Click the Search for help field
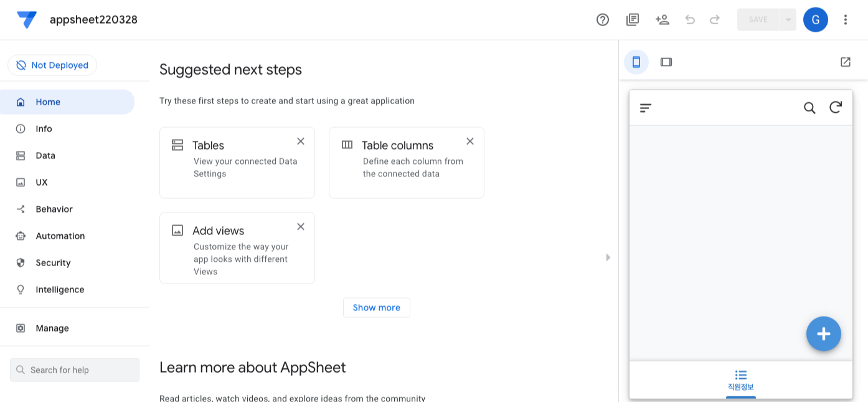Screen dimensions: 868x402 tap(75, 370)
